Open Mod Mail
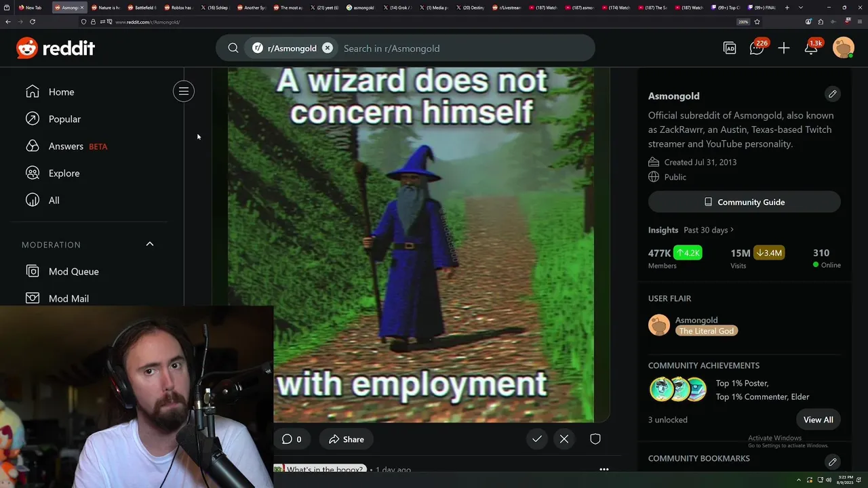 (x=68, y=298)
